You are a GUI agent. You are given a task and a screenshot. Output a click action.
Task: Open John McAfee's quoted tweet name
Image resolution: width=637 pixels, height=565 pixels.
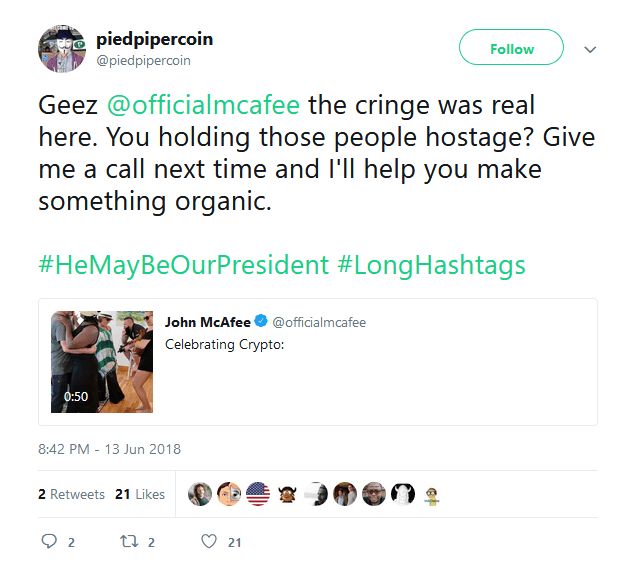207,322
